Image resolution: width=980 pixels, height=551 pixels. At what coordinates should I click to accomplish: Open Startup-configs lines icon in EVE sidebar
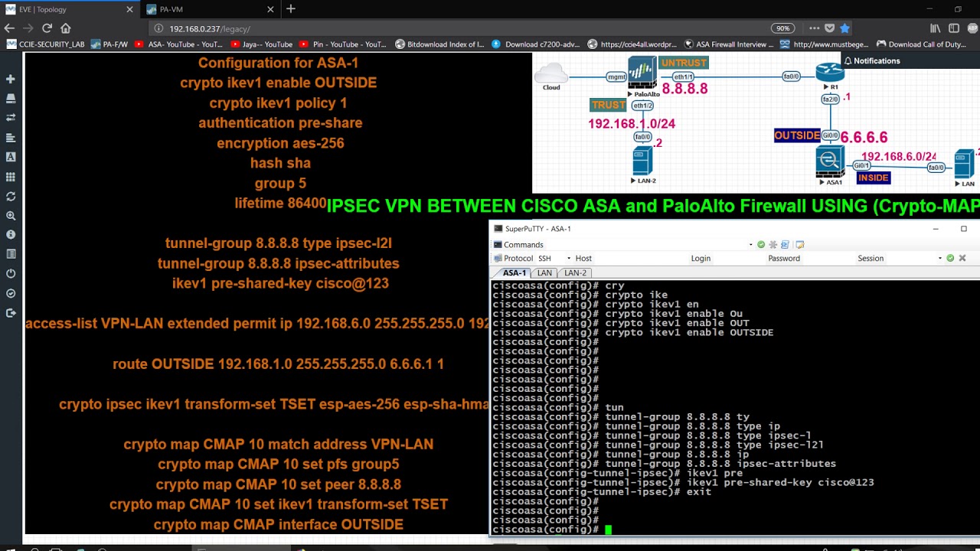(x=11, y=138)
